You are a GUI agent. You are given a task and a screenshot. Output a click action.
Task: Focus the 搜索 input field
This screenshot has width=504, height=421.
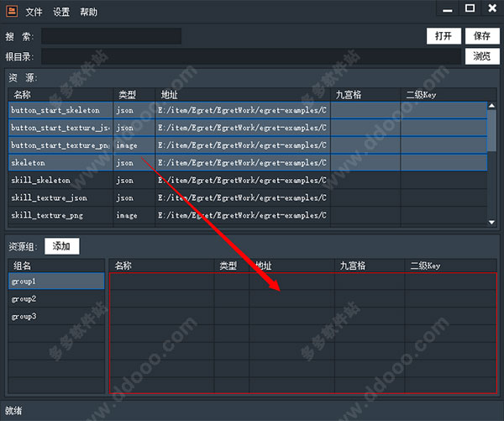111,36
